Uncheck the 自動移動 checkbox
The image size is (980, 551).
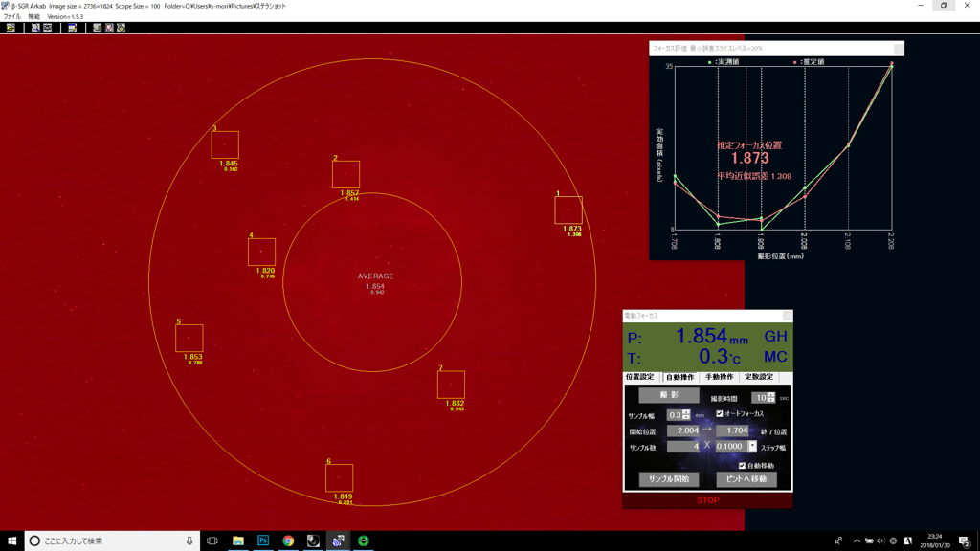click(x=742, y=466)
